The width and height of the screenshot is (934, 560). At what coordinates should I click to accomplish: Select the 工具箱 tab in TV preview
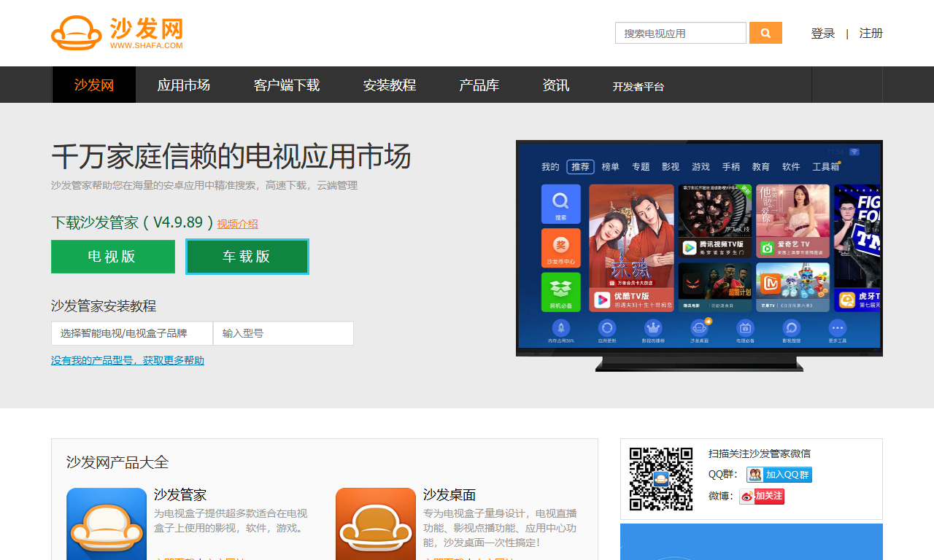tap(826, 167)
